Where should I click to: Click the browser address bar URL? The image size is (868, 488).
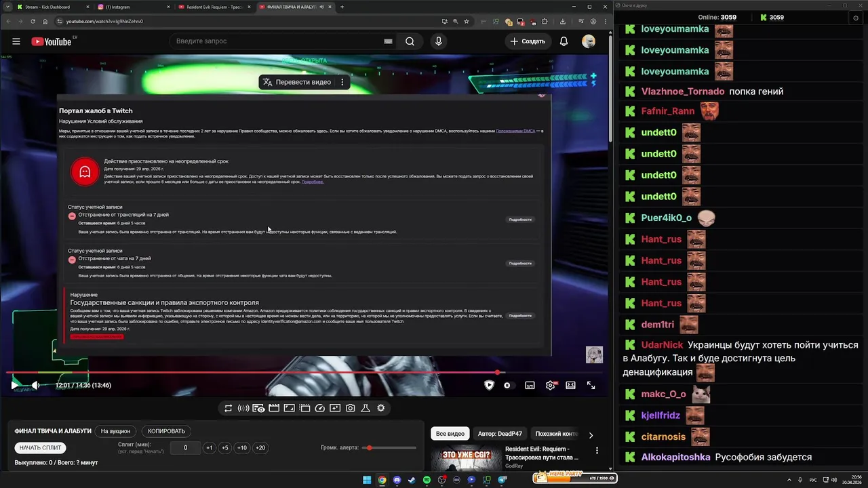pyautogui.click(x=104, y=21)
